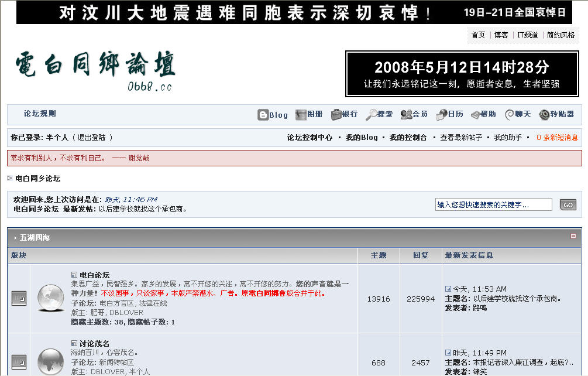Select 首页 in the top navigation
Screen dimensions: 588x376
click(x=478, y=35)
